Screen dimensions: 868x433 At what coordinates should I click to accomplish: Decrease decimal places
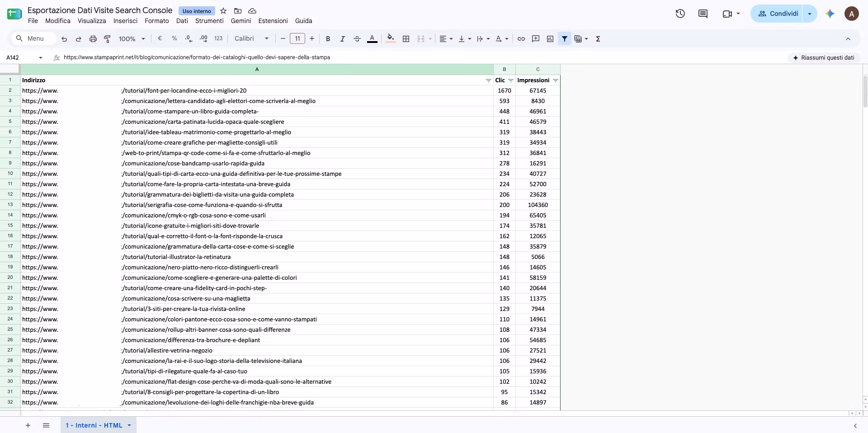(x=189, y=39)
